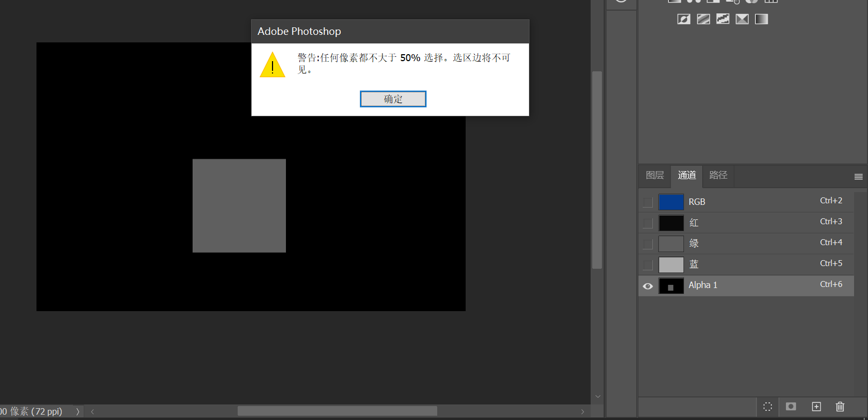Select the 红 channel name
This screenshot has width=868, height=420.
pos(694,223)
